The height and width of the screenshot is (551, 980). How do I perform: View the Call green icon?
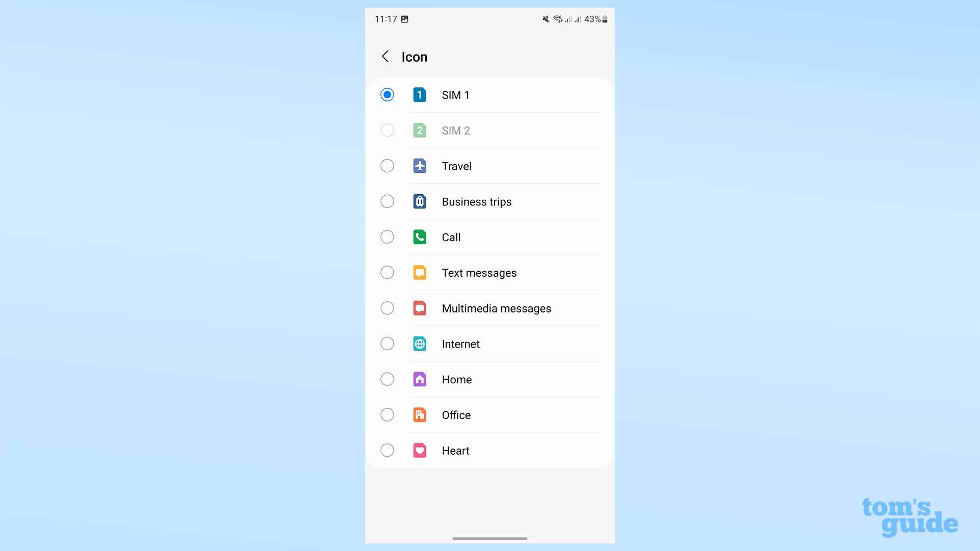pos(419,237)
